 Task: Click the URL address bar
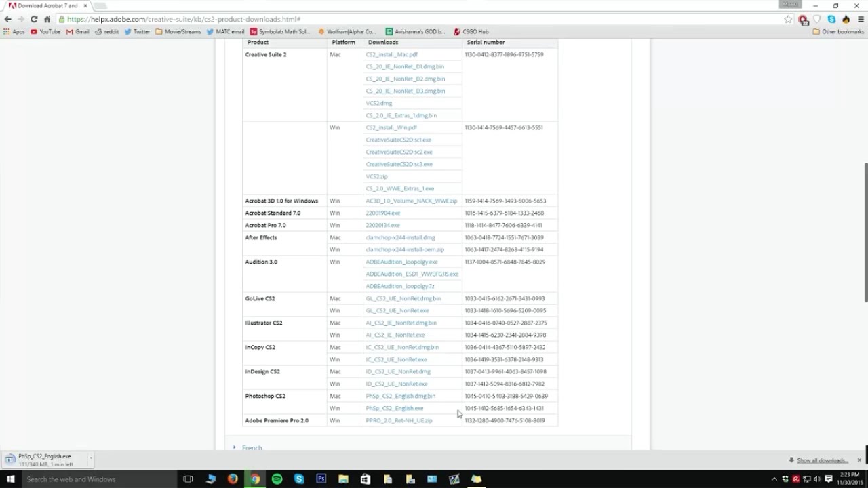point(420,19)
